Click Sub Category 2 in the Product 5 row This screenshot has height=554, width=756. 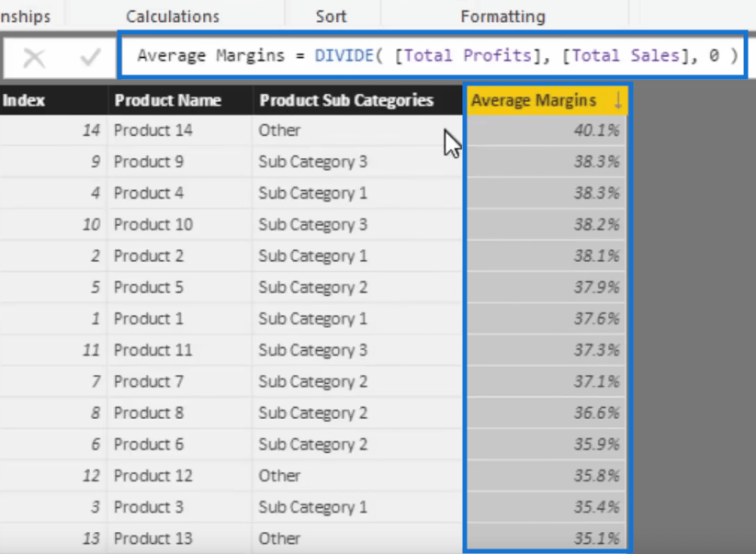[x=312, y=288]
